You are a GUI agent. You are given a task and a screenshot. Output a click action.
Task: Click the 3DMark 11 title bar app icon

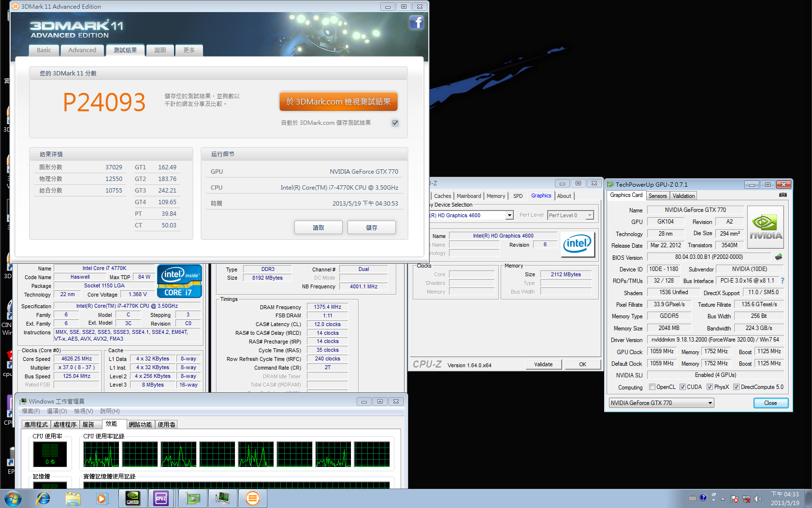pos(15,6)
